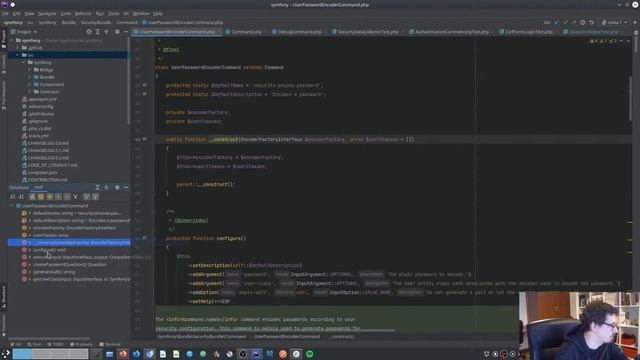Click the SecurityBundle breadcrumb
Screen dimensions: 640x360
click(x=96, y=22)
